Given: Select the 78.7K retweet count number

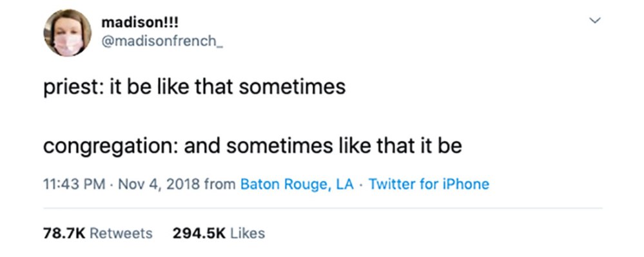Looking at the screenshot, I should click(64, 234).
